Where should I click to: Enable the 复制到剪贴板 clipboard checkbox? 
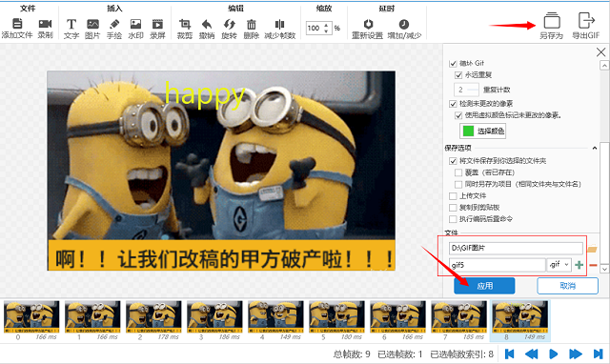click(x=453, y=208)
